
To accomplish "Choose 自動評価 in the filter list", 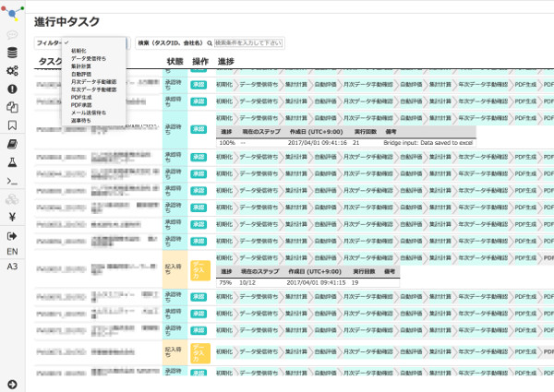I will [x=81, y=74].
